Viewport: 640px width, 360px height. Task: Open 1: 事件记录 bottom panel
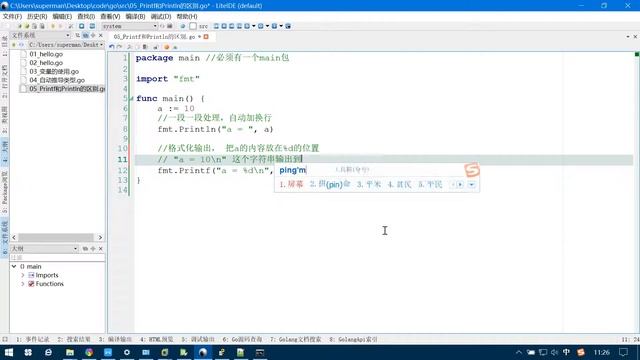[33, 339]
